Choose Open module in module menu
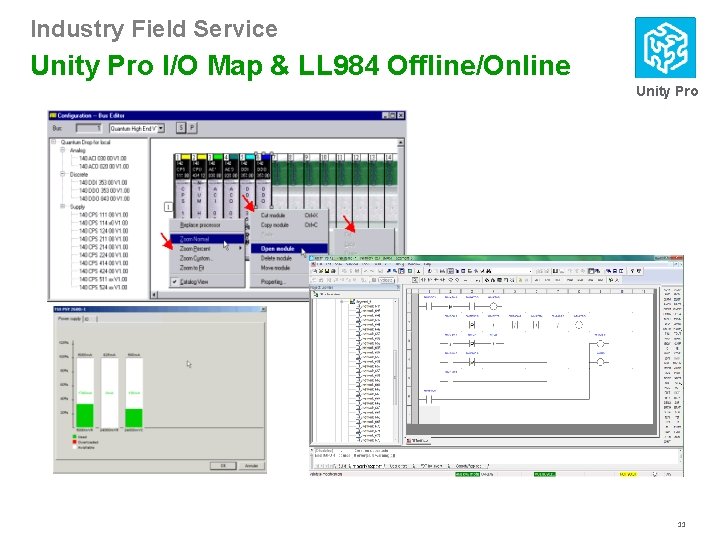Screen dimensions: 720x540 pos(289,248)
